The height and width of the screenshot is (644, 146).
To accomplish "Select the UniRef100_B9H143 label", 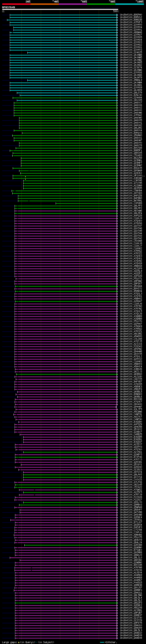I will tap(131, 133).
